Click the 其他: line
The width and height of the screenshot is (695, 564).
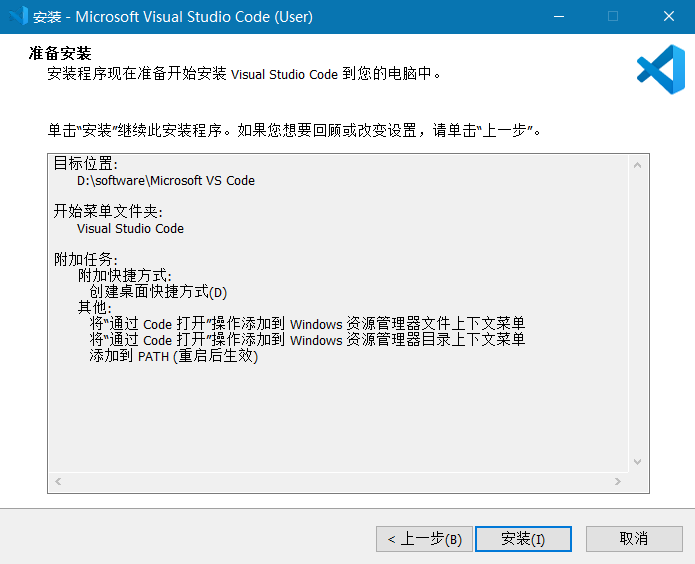pyautogui.click(x=94, y=307)
